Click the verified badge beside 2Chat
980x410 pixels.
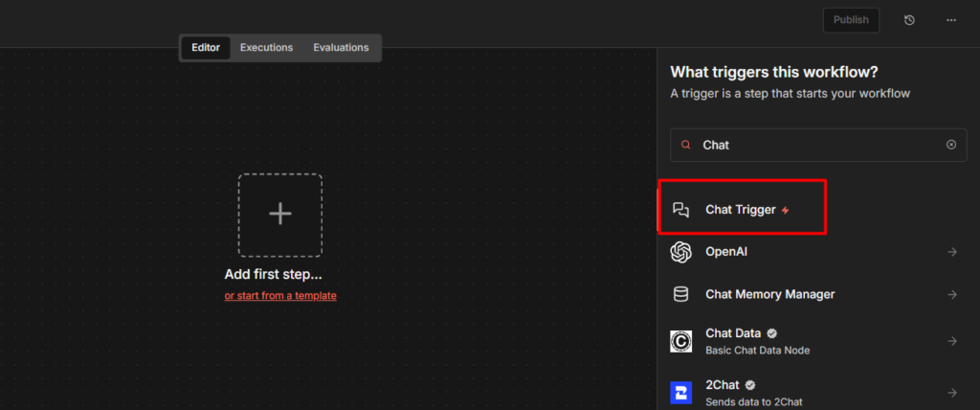click(750, 385)
